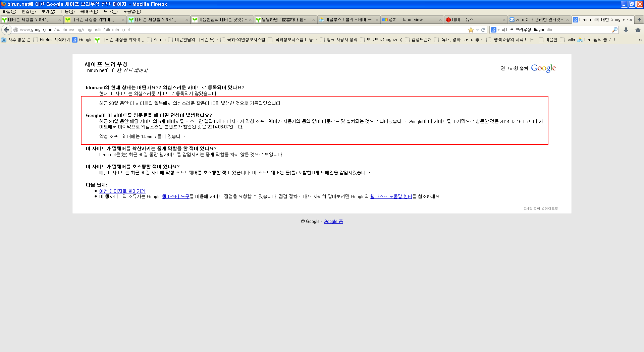Open the Google bookmark in bookmarks toolbar
This screenshot has height=352, width=644.
tap(83, 40)
